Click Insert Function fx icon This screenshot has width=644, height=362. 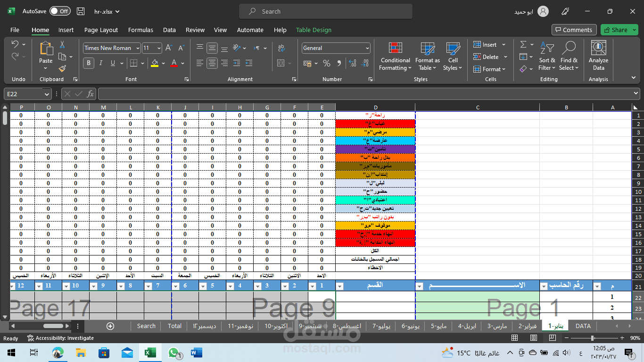(91, 94)
